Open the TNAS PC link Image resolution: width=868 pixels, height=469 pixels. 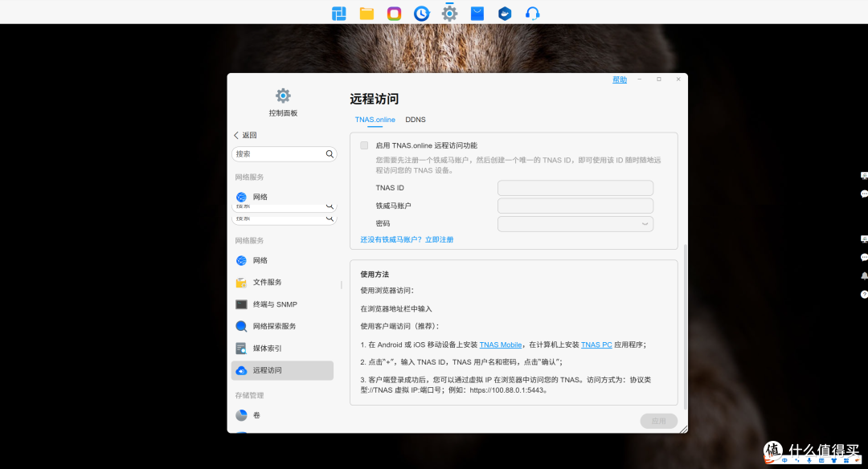596,345
